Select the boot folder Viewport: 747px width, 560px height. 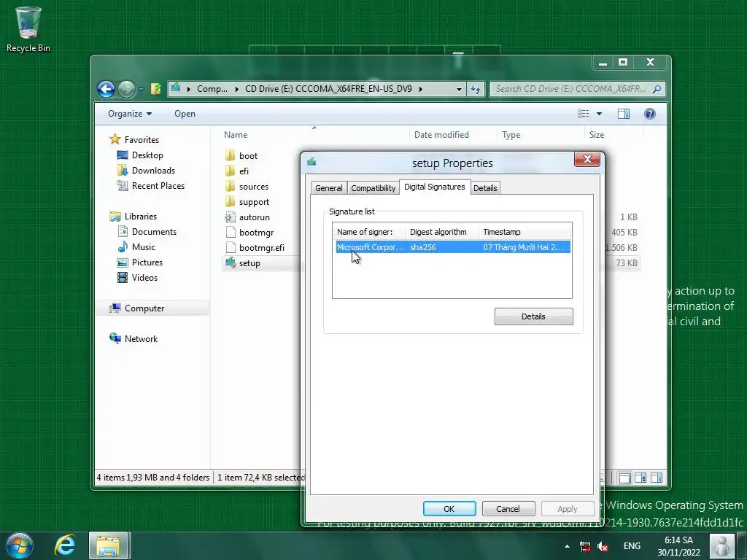[x=241, y=156]
